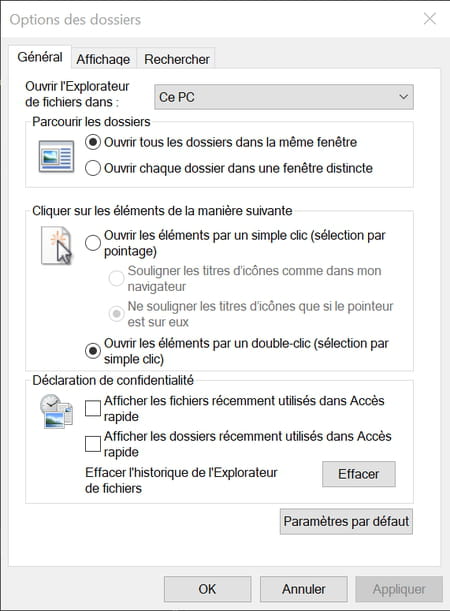
Task: Enable showing recent files in Accès rapide
Action: tap(93, 408)
